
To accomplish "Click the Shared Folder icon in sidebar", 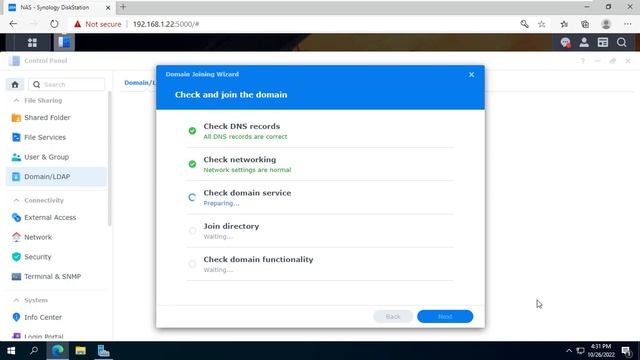I will tap(16, 118).
